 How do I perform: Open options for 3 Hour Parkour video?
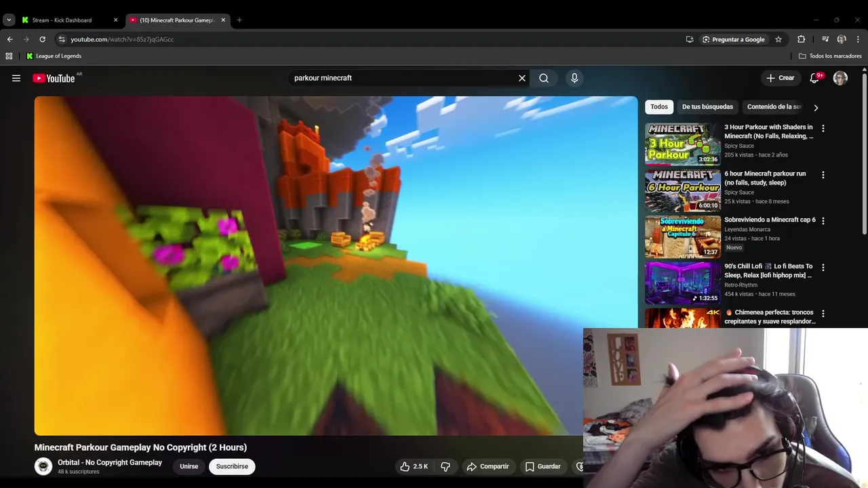tap(823, 128)
